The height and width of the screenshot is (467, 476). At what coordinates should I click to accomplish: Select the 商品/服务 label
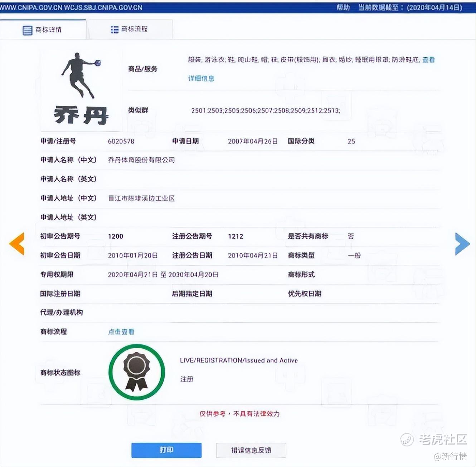[x=143, y=69]
